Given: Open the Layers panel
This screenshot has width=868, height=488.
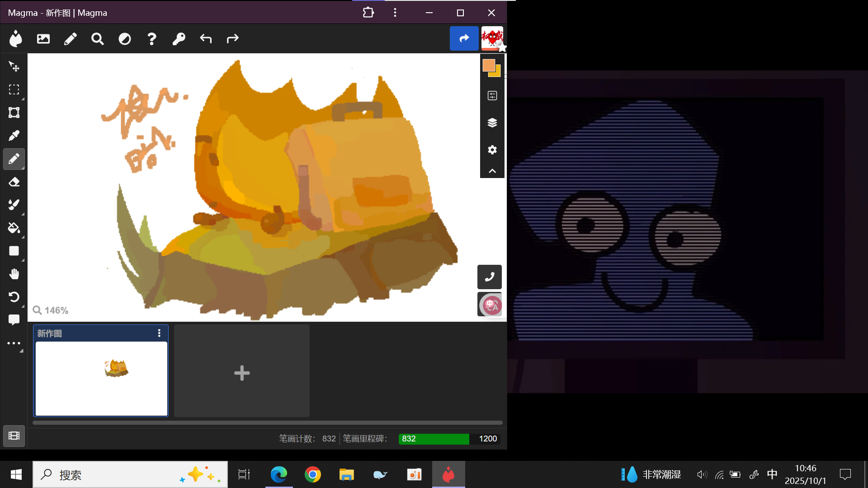Looking at the screenshot, I should tap(492, 122).
